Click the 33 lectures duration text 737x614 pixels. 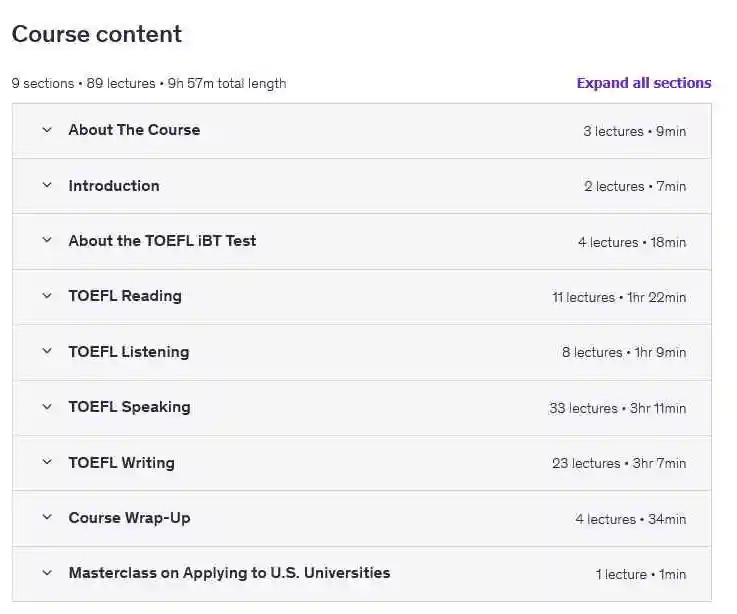617,408
